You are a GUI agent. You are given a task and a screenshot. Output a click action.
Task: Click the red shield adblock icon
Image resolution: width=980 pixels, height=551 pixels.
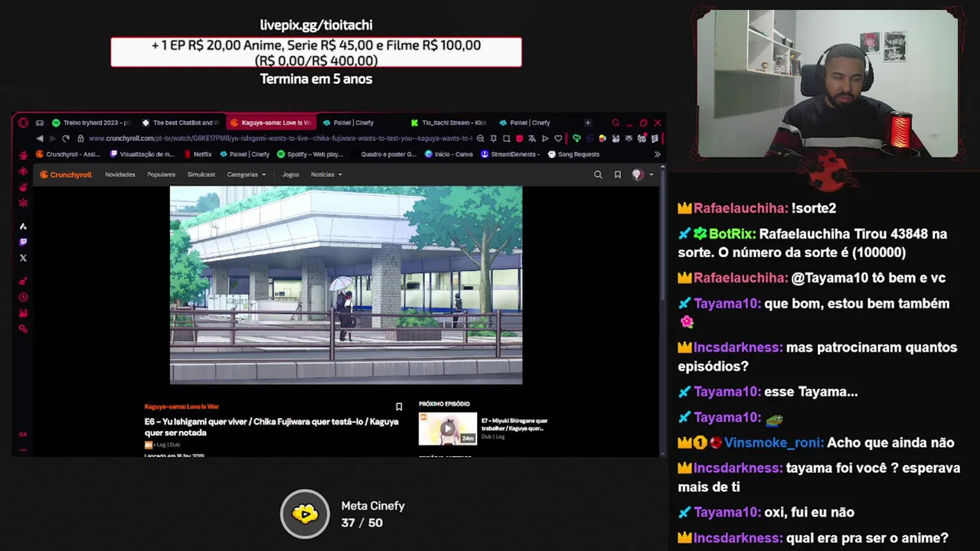(x=519, y=139)
